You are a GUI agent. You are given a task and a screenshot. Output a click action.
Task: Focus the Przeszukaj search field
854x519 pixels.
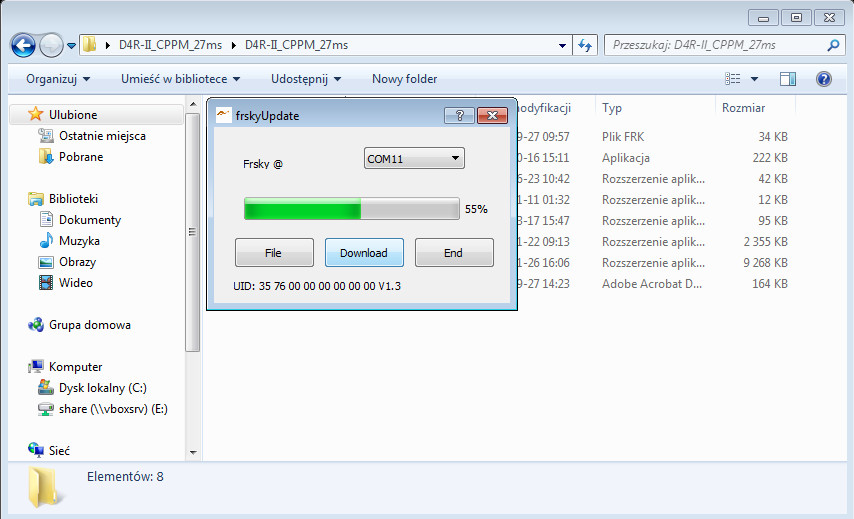[724, 45]
